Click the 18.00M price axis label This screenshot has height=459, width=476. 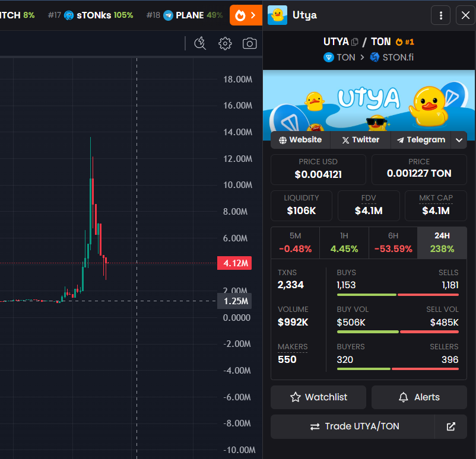237,79
